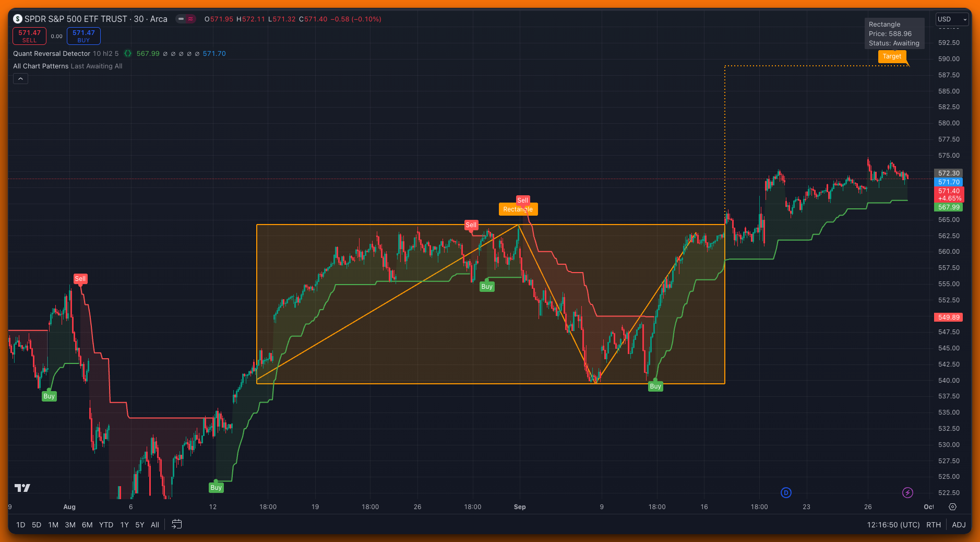This screenshot has height=542, width=980.
Task: Click the Aug date axis label
Action: pyautogui.click(x=69, y=507)
